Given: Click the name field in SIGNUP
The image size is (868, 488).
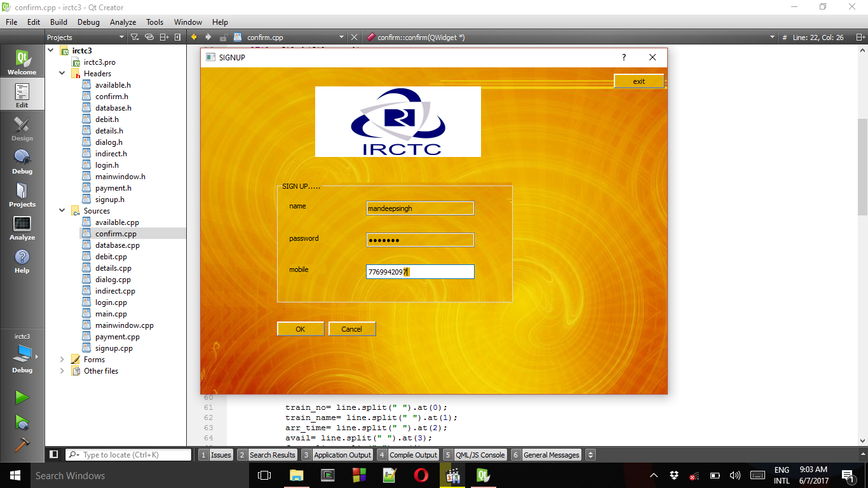Looking at the screenshot, I should (420, 208).
